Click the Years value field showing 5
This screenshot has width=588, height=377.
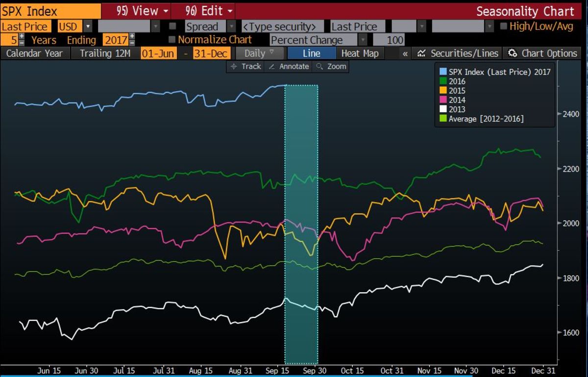point(9,40)
